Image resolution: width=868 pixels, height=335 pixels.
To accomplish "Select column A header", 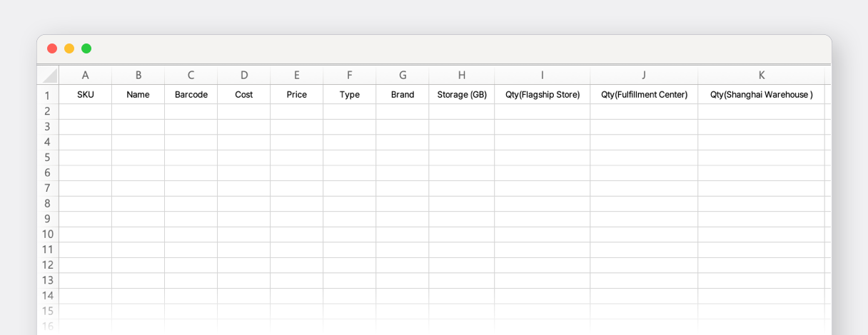I will [86, 76].
